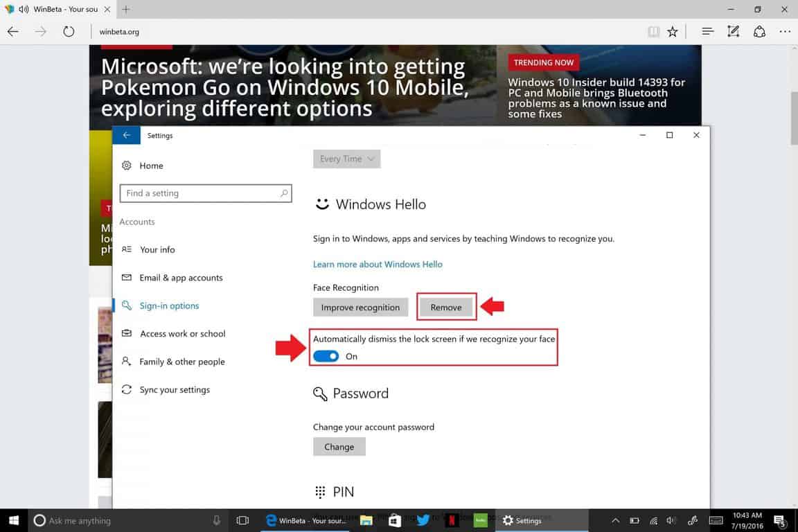
Task: Click Improve recognition button
Action: pos(360,308)
